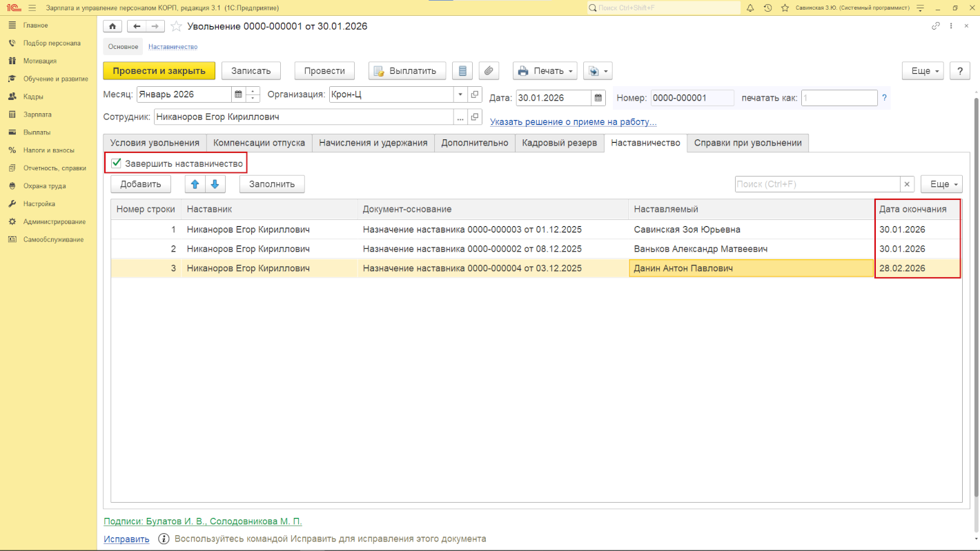The image size is (980, 551).
Task: Open the document movements report icon
Action: pos(463,70)
